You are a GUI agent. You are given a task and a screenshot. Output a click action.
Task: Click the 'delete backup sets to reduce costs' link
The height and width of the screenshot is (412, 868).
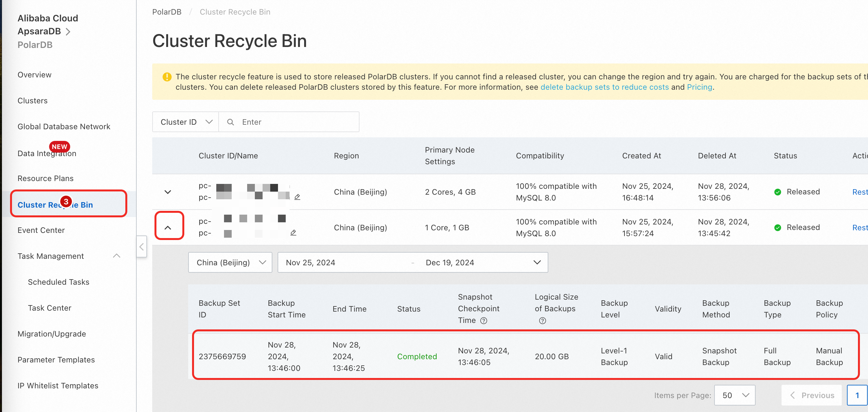(x=604, y=87)
